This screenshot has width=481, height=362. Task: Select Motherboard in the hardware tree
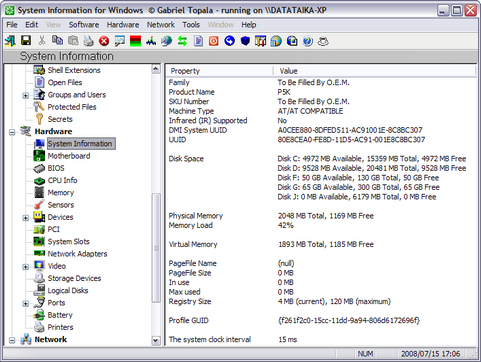pyautogui.click(x=69, y=156)
